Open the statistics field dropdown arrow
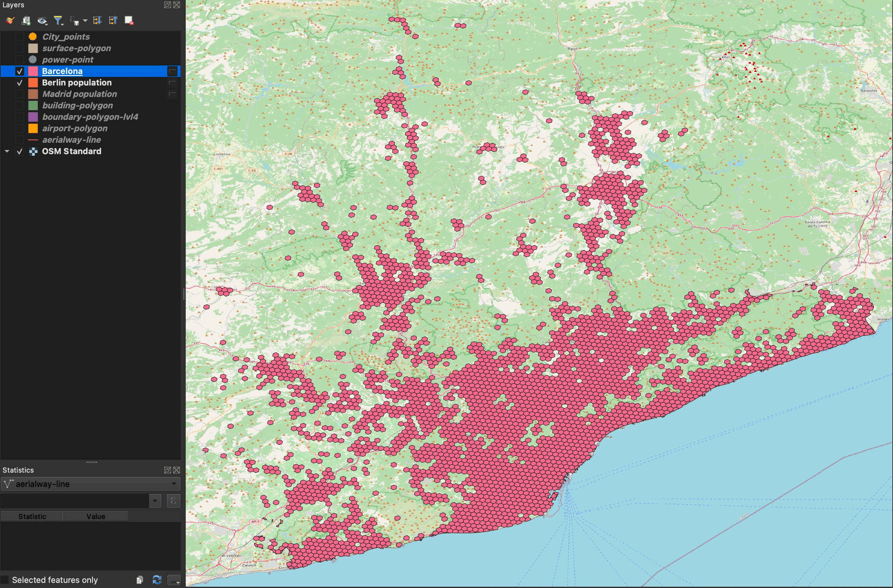Screen dimensions: 893x588 [155, 501]
